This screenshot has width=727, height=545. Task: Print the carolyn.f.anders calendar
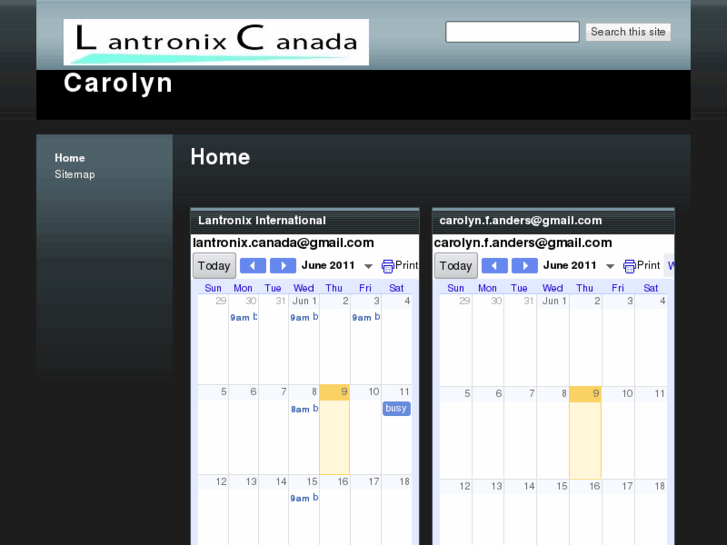pyautogui.click(x=641, y=266)
